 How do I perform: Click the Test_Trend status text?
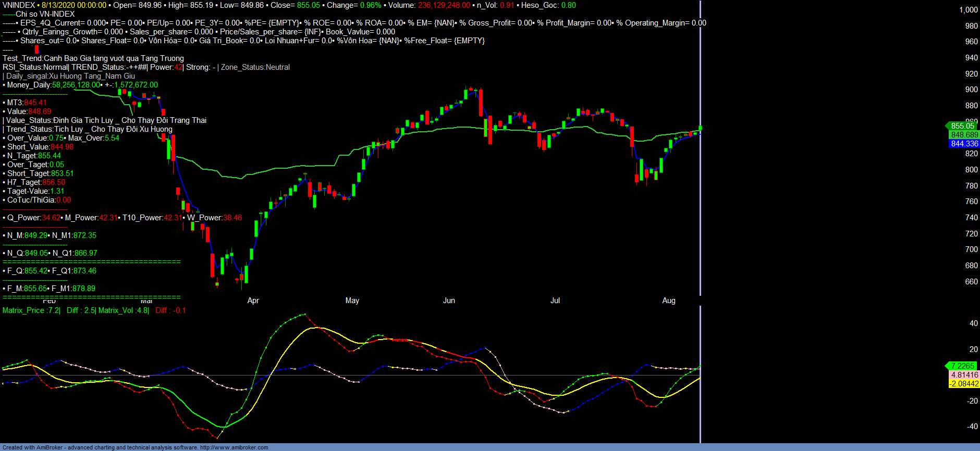[93, 58]
